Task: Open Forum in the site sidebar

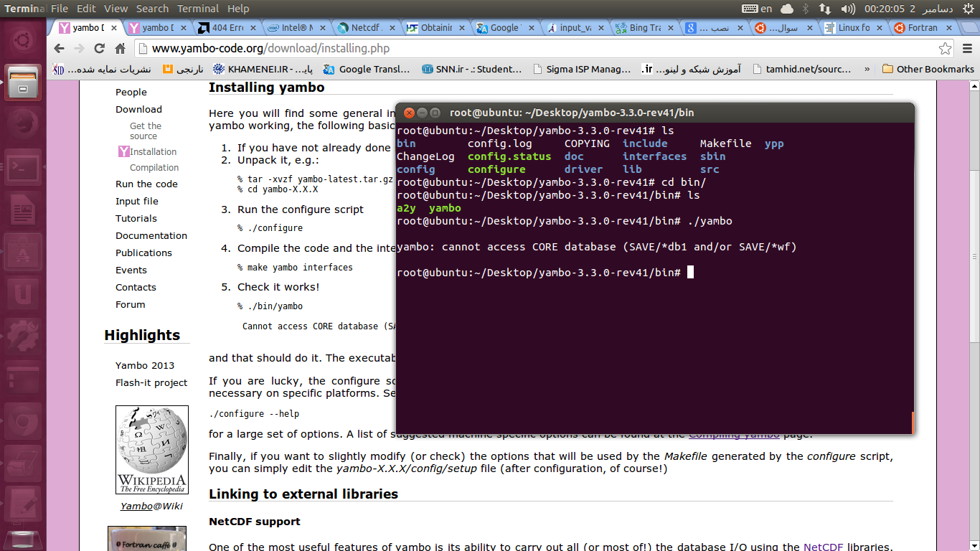Action: [131, 304]
